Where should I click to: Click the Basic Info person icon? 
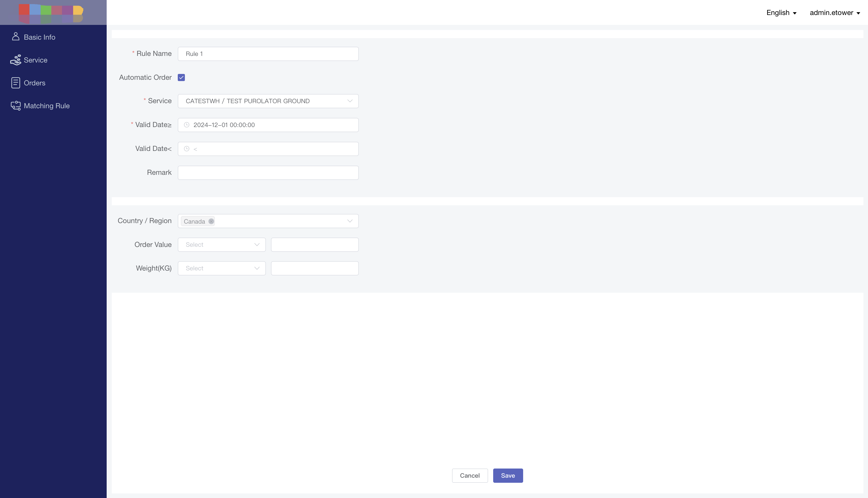[x=15, y=37]
